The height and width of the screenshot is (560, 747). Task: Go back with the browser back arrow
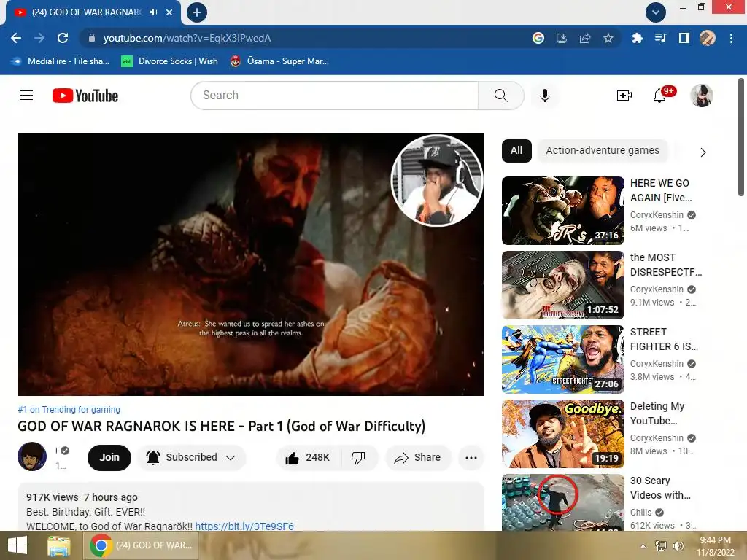16,38
